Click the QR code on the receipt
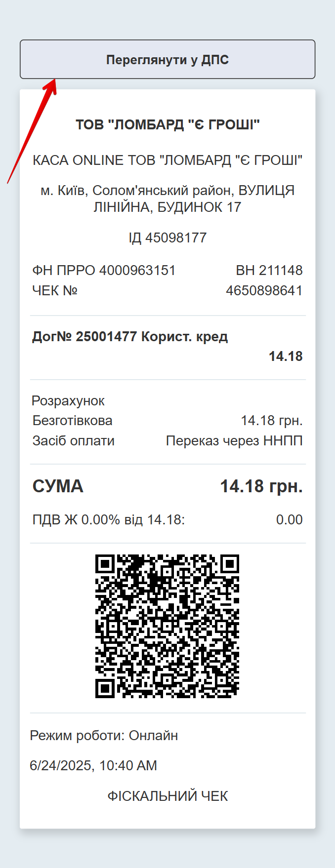 pyautogui.click(x=167, y=625)
